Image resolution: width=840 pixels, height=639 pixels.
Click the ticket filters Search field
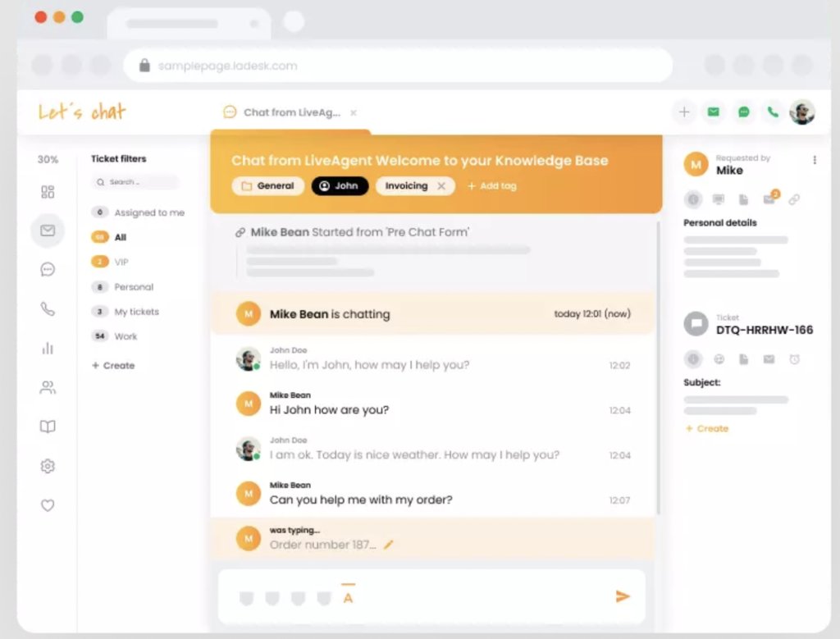(136, 182)
